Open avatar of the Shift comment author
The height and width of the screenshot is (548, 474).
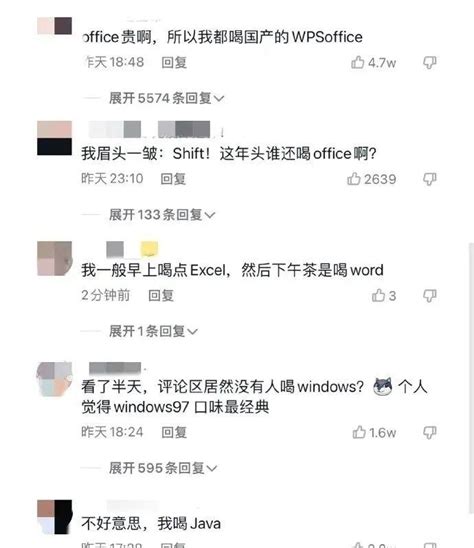tap(55, 138)
